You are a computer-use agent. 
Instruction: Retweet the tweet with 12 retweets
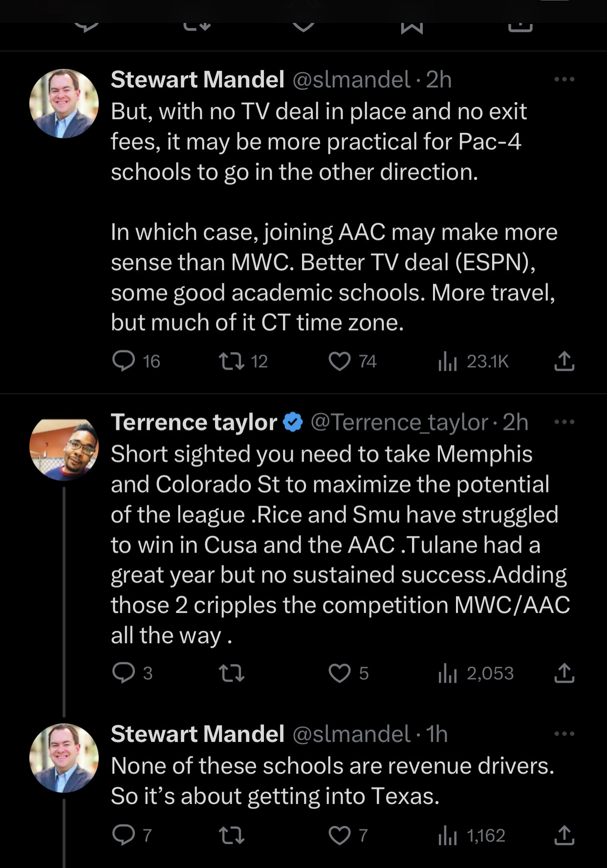click(x=231, y=361)
